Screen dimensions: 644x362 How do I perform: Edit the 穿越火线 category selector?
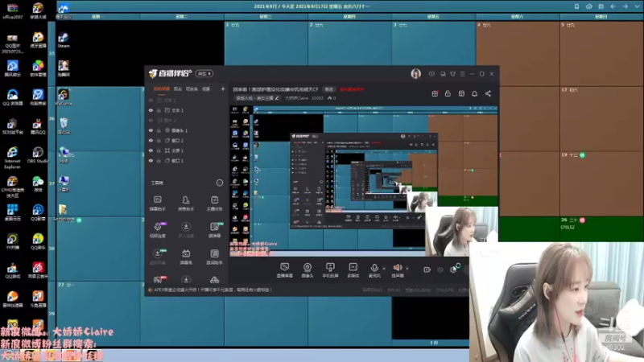point(257,98)
